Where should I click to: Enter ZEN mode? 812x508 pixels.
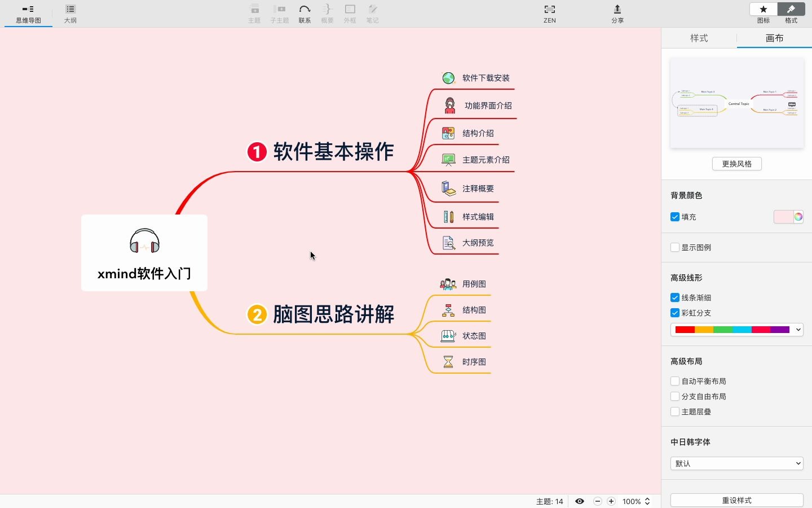[x=550, y=14]
